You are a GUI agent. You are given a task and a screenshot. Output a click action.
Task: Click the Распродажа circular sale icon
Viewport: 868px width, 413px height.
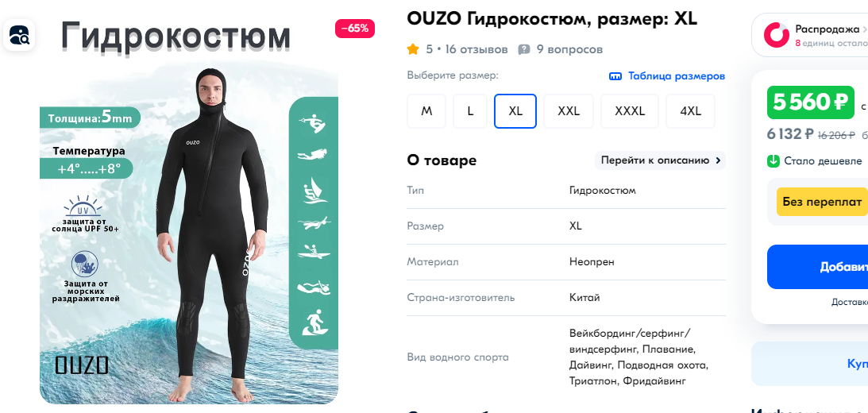776,35
